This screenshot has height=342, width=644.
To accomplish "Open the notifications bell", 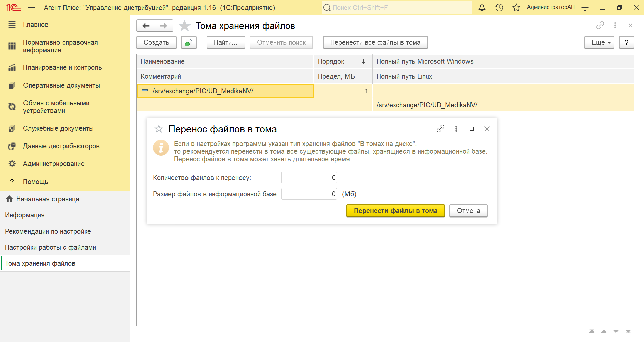I will (x=482, y=7).
